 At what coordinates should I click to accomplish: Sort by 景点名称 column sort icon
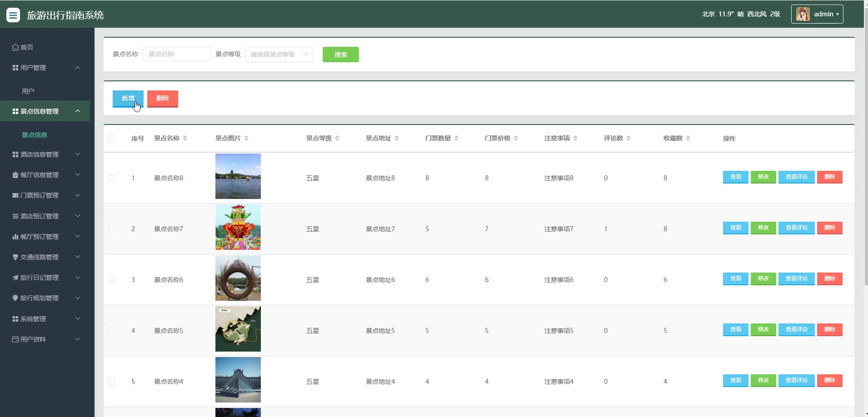(x=185, y=138)
